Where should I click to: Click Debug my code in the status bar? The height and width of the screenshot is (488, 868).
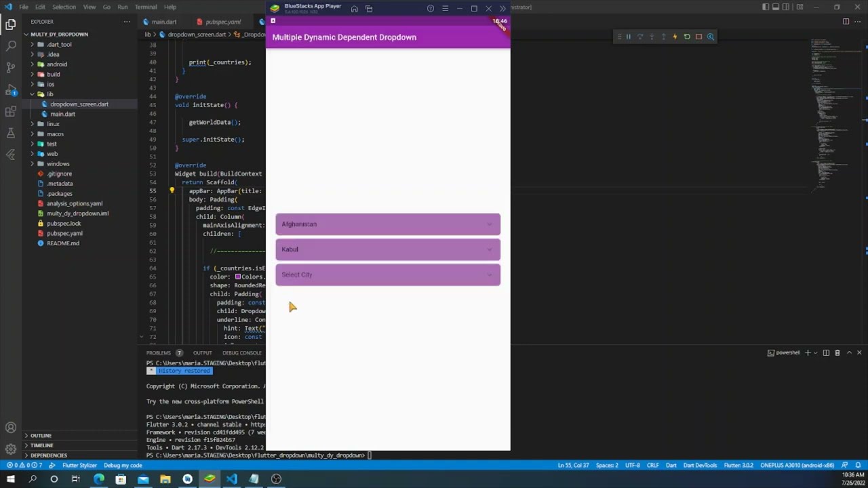(123, 466)
